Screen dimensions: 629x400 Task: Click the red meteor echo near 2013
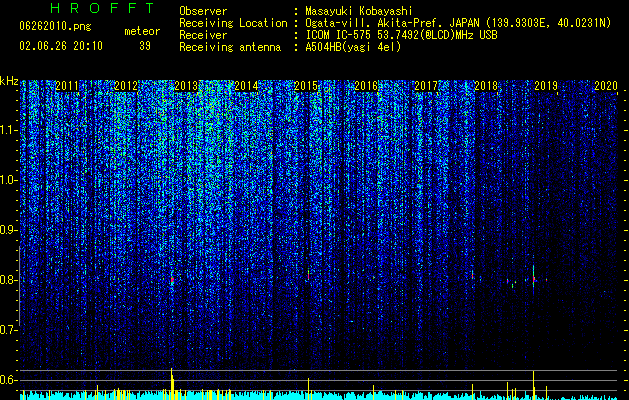(172, 279)
